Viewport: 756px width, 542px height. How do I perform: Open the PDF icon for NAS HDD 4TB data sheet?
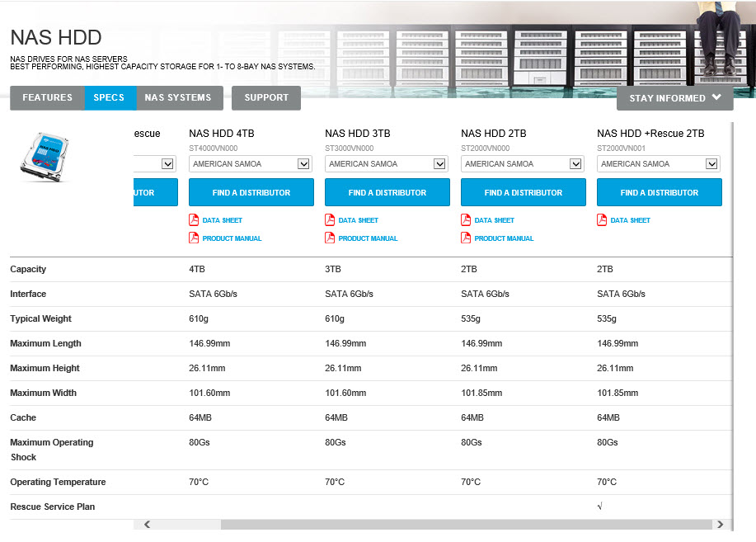(x=194, y=220)
